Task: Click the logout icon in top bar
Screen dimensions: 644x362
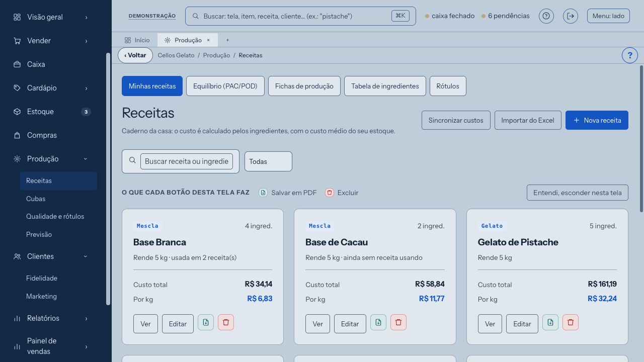Action: pos(571,16)
